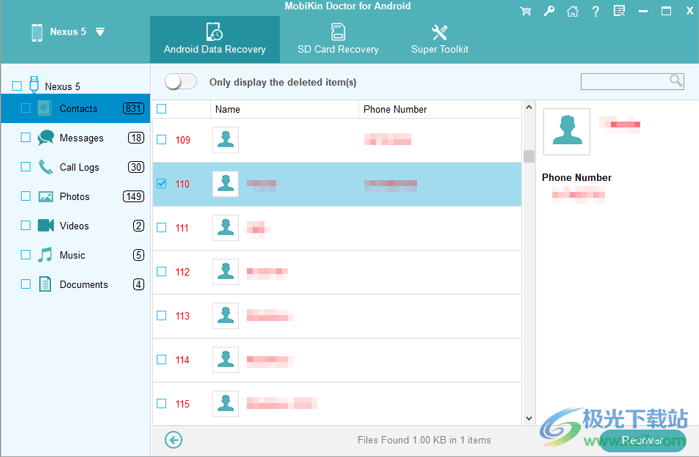The height and width of the screenshot is (457, 699).
Task: Click the avatar of contact 113
Action: pyautogui.click(x=226, y=316)
